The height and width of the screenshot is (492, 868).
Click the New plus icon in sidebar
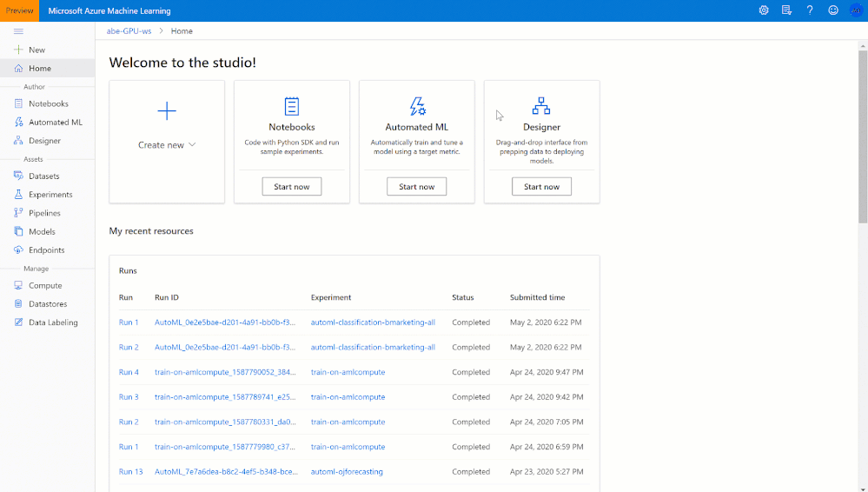[18, 50]
